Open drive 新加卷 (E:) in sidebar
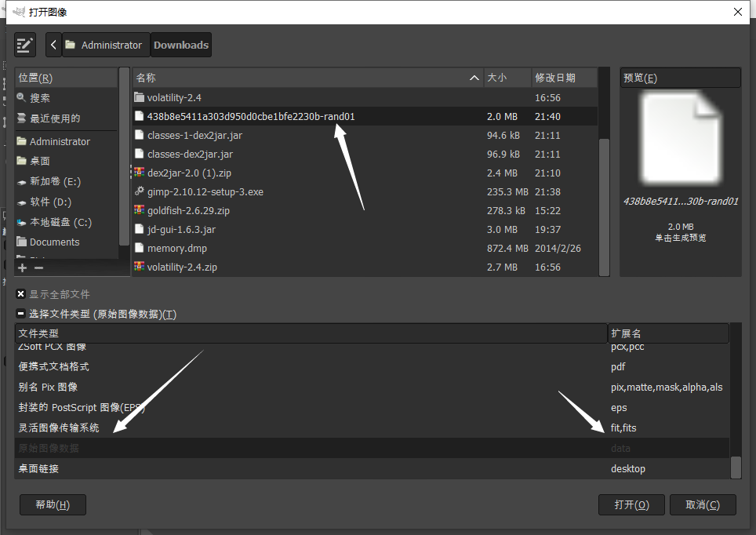756x535 pixels. tap(66, 181)
